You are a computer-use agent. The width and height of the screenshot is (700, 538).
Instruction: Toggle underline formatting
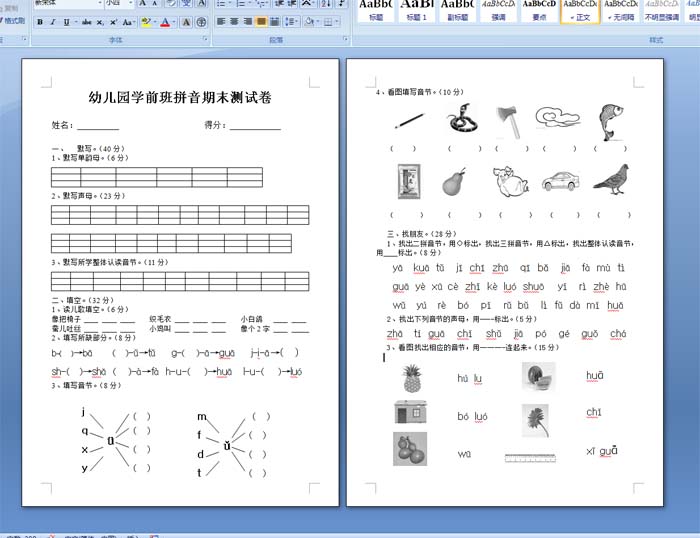coord(67,22)
